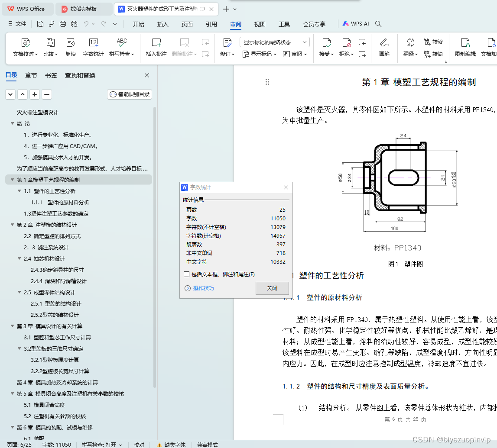Click 缺失字体 warning in status bar

[x=172, y=445]
